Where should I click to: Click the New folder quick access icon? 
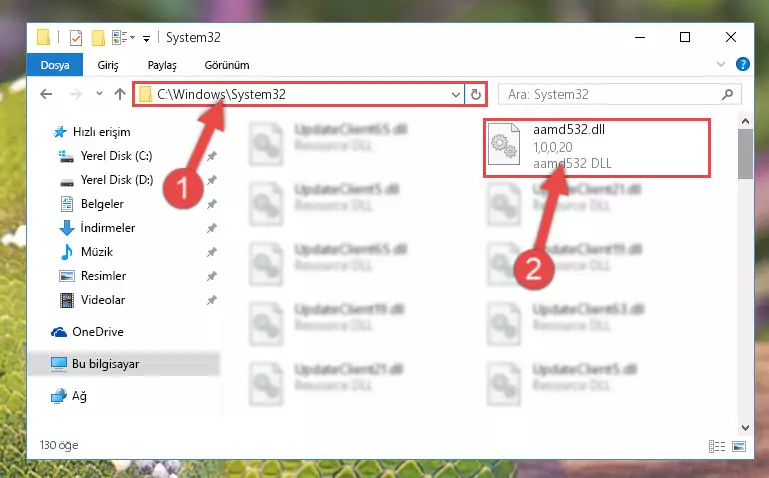[98, 38]
